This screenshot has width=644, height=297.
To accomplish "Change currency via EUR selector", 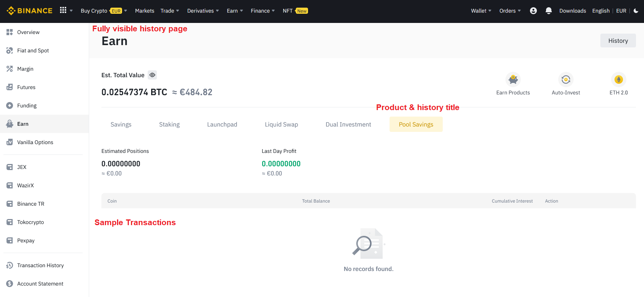I will click(621, 11).
